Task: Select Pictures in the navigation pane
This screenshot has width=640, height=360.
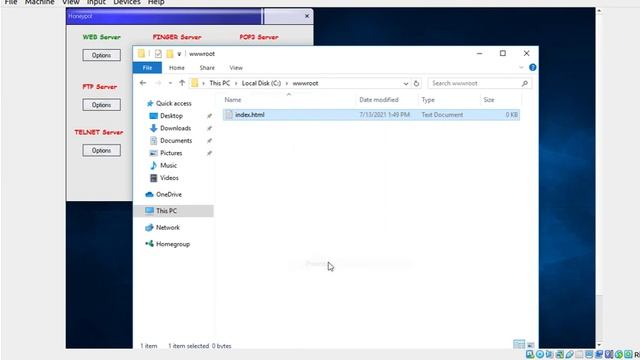Action: coord(171,153)
